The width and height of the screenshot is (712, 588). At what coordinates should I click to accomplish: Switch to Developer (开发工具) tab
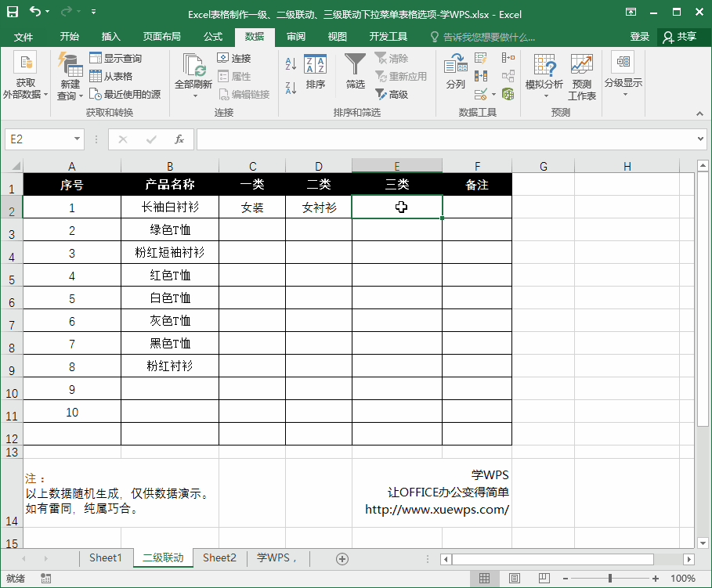pyautogui.click(x=389, y=36)
